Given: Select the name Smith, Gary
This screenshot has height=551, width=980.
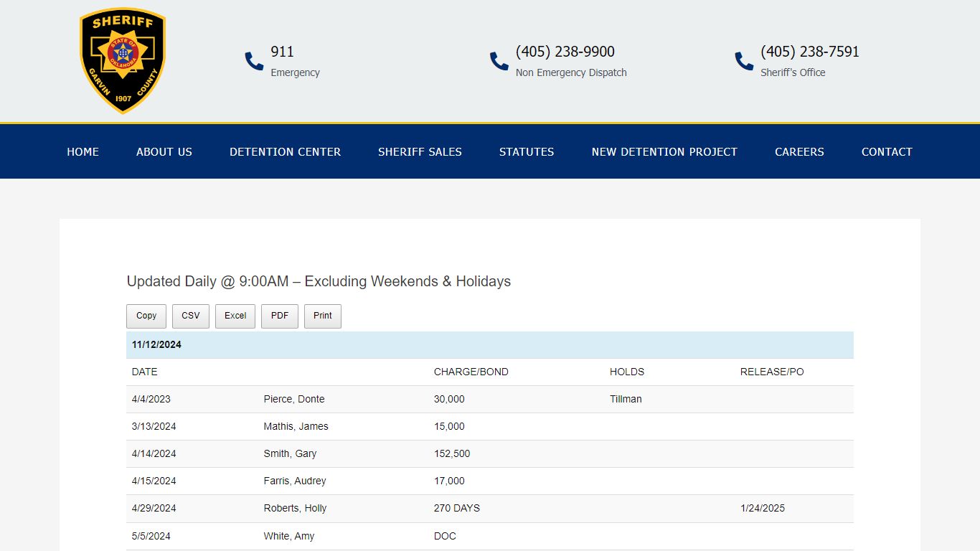Looking at the screenshot, I should pyautogui.click(x=291, y=454).
